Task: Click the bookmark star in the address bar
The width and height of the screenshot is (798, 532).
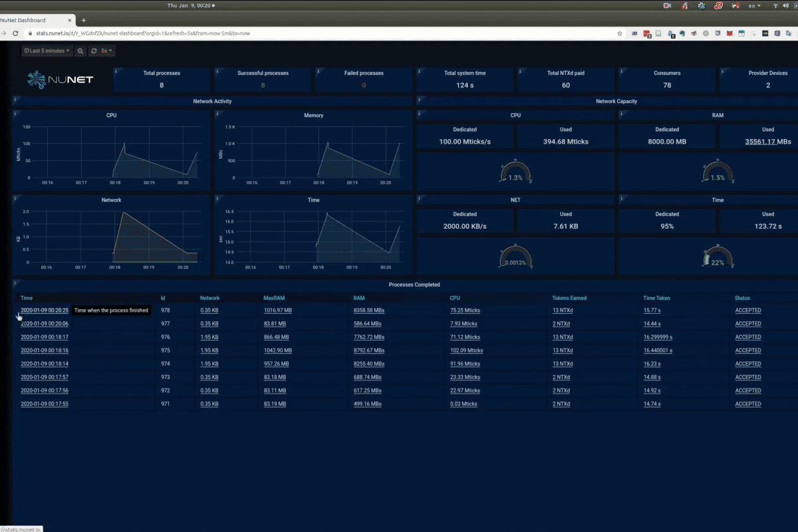Action: coord(620,33)
